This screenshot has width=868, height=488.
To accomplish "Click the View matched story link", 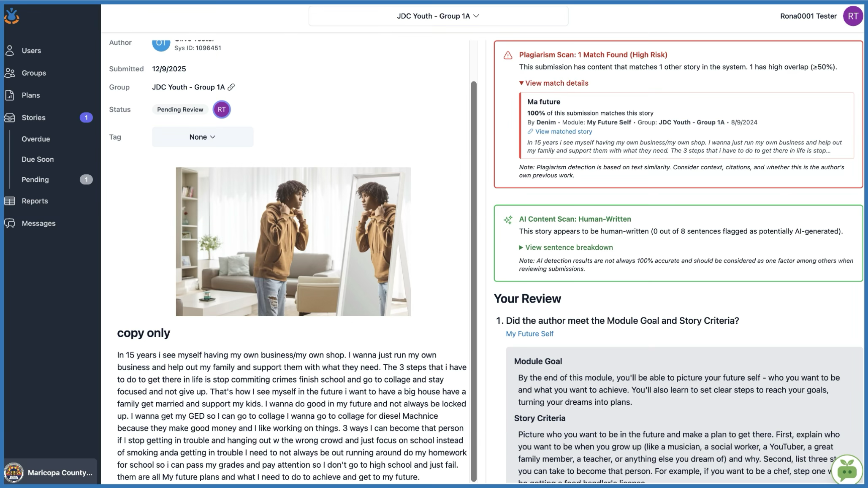I will pyautogui.click(x=563, y=132).
